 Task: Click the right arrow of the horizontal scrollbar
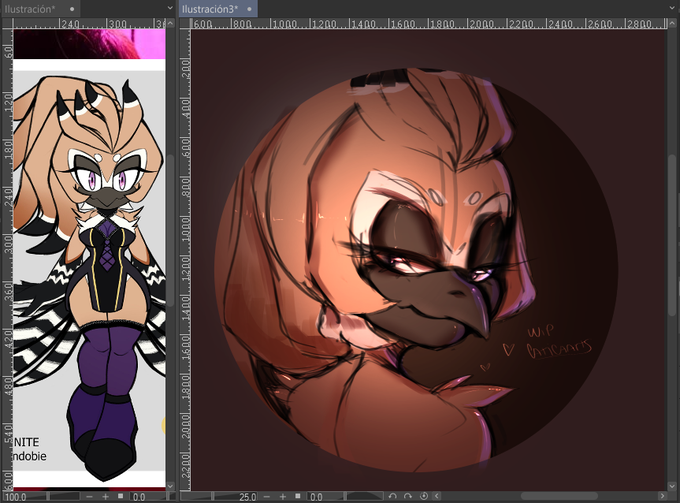click(662, 496)
